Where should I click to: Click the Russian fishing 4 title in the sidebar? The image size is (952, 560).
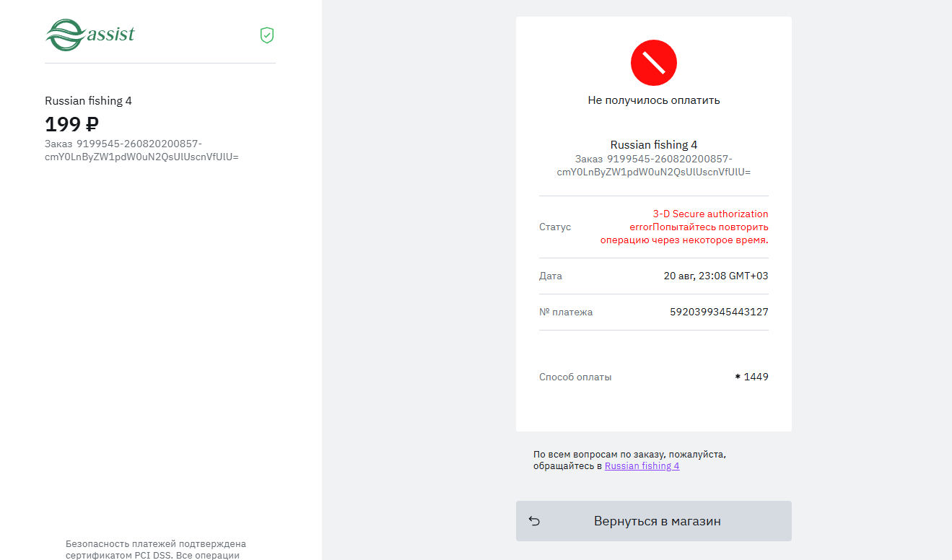(88, 101)
